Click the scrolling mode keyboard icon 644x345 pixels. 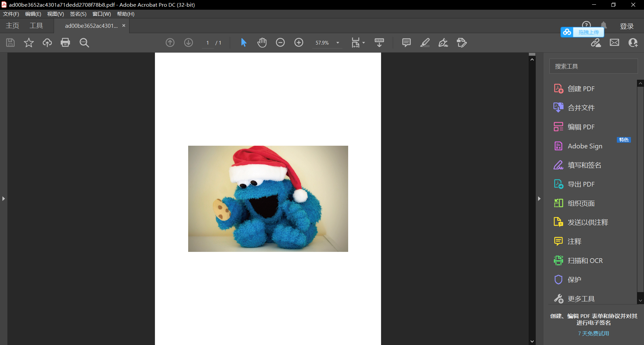click(379, 43)
